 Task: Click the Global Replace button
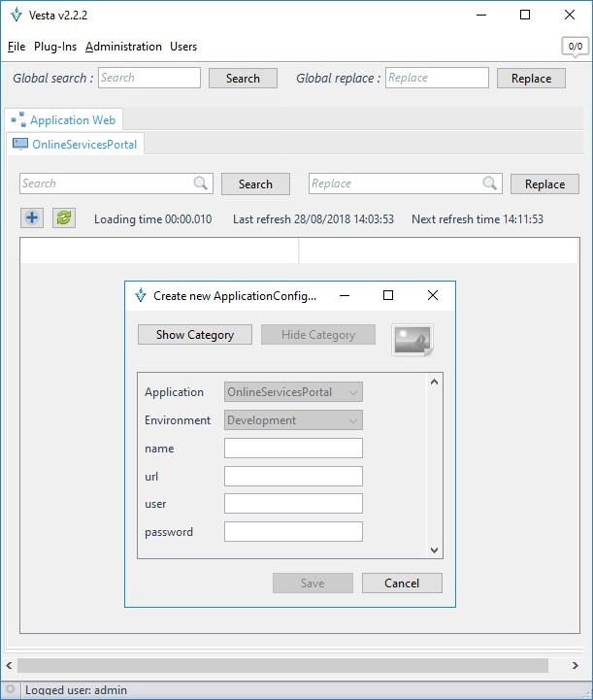[x=531, y=79]
